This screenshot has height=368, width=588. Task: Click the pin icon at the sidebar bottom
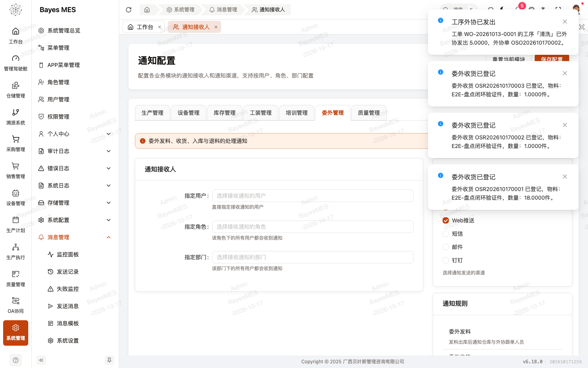109,360
